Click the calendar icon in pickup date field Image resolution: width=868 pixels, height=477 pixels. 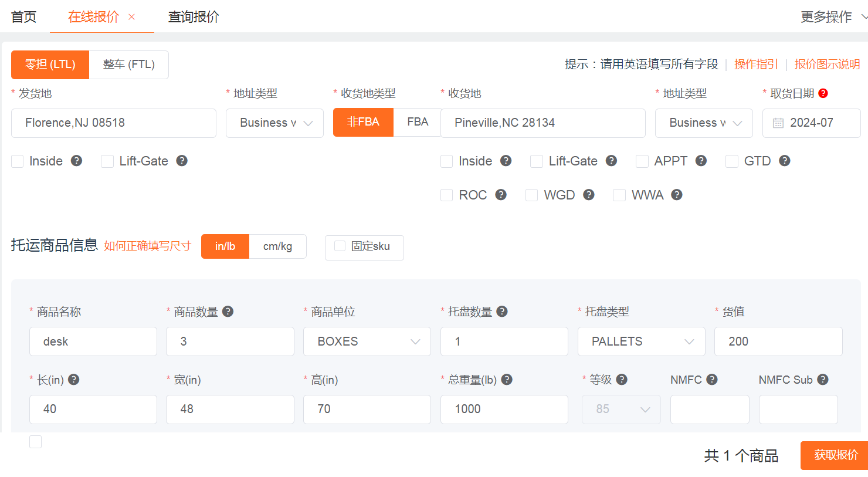[778, 123]
